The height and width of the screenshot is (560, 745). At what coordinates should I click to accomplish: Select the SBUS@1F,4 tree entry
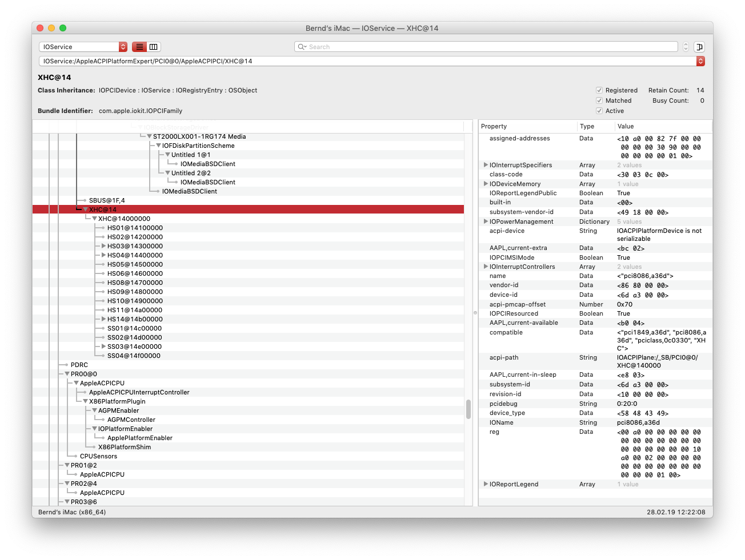coord(107,200)
